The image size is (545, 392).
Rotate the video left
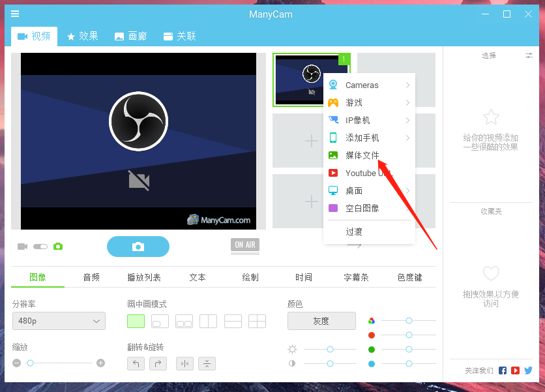point(136,364)
